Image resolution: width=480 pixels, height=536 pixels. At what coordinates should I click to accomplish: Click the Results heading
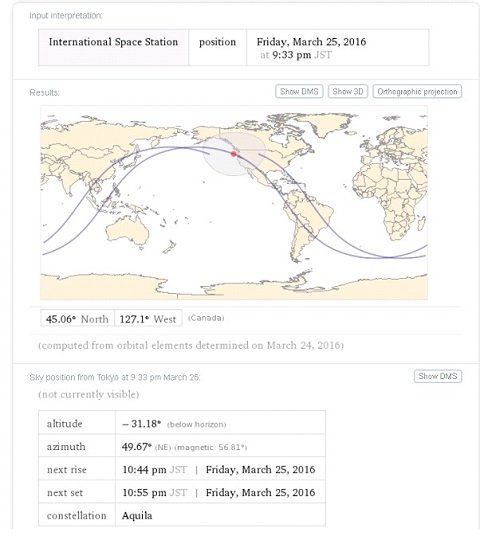click(x=44, y=93)
